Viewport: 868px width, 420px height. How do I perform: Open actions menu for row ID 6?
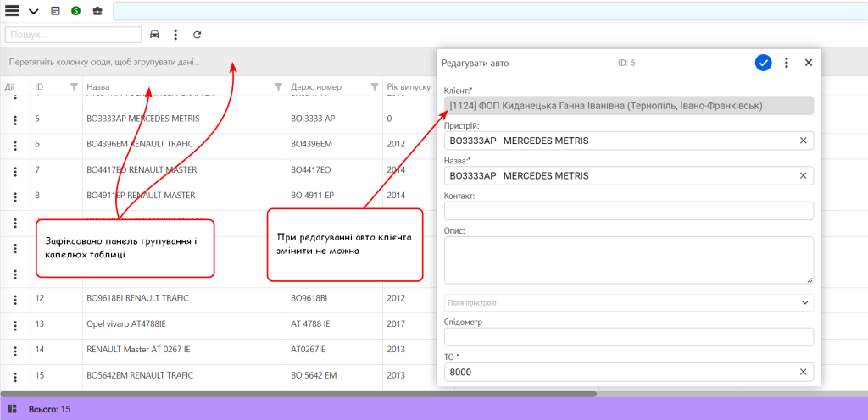point(15,146)
